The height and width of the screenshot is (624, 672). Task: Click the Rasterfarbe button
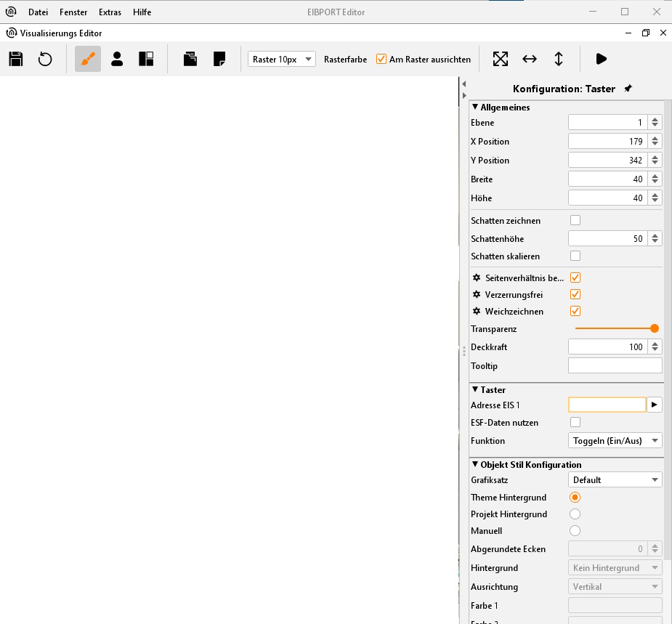point(345,60)
